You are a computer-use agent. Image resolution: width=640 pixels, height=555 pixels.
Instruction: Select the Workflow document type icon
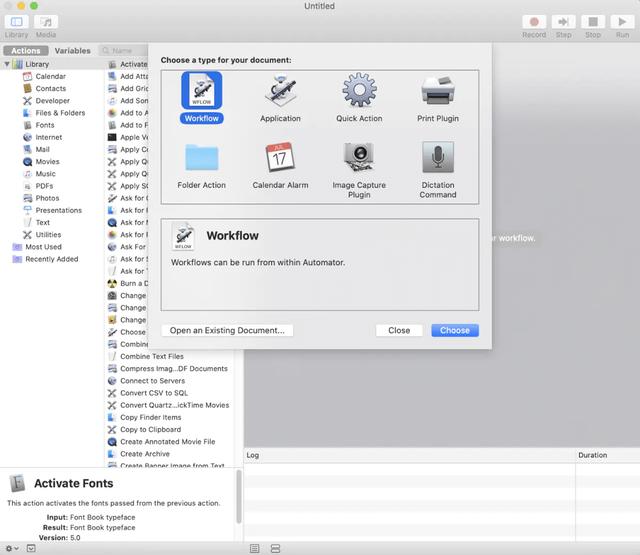point(202,91)
